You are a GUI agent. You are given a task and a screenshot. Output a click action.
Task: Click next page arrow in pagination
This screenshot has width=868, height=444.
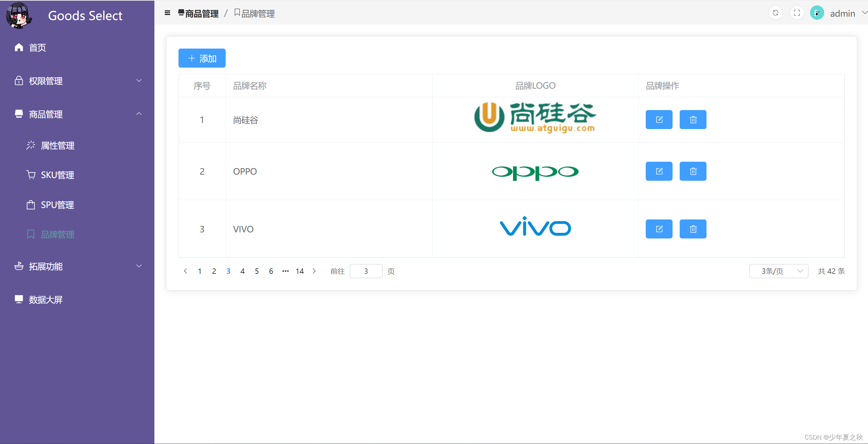pyautogui.click(x=314, y=271)
